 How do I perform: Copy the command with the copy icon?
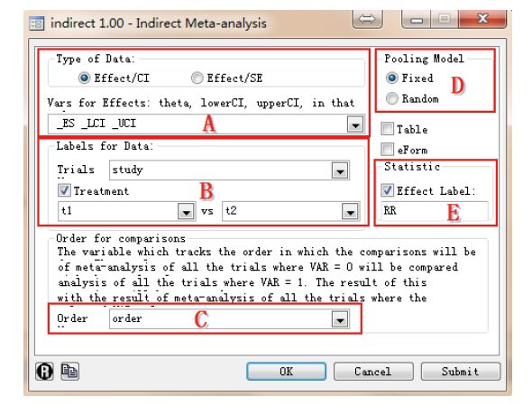point(70,371)
